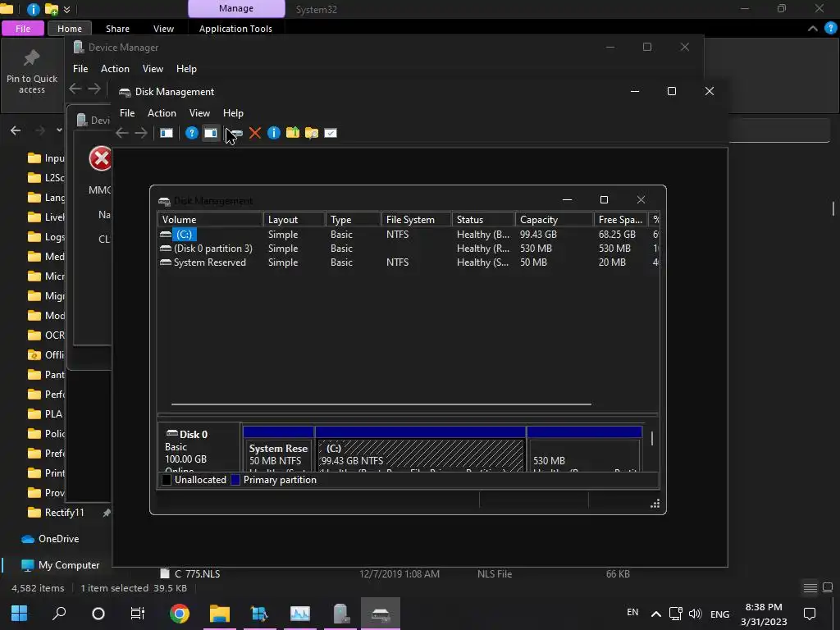Open View menu in Disk Management
This screenshot has height=630, width=840.
click(x=199, y=113)
